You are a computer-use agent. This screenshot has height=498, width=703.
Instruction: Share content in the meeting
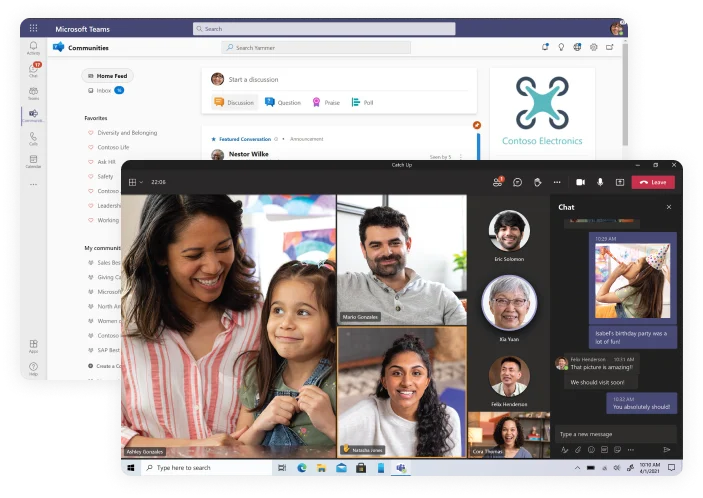[x=620, y=182]
